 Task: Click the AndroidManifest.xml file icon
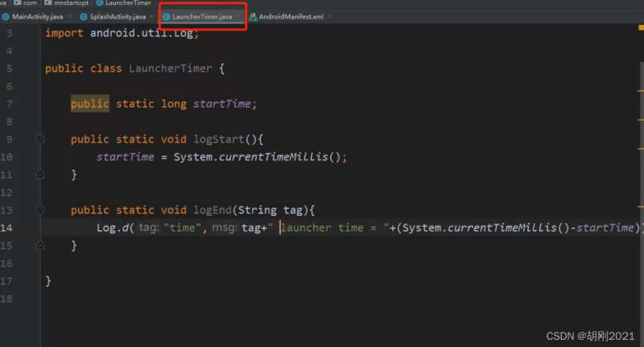tap(253, 17)
